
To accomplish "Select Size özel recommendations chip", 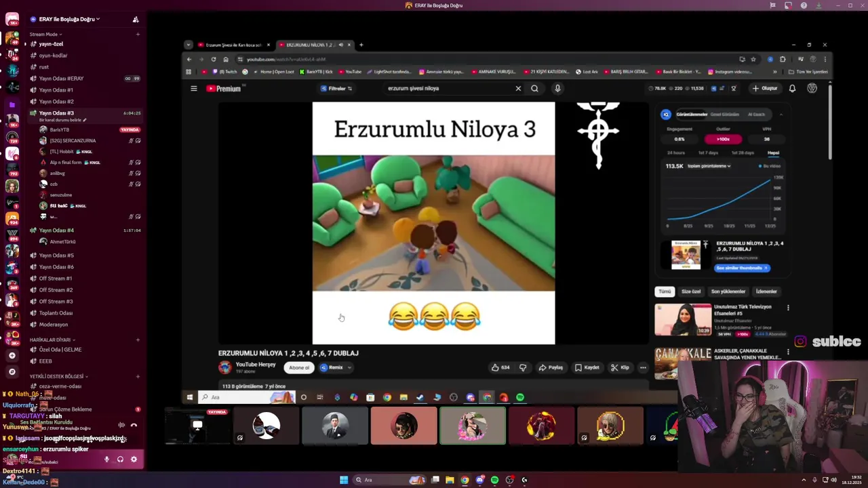I will (691, 291).
